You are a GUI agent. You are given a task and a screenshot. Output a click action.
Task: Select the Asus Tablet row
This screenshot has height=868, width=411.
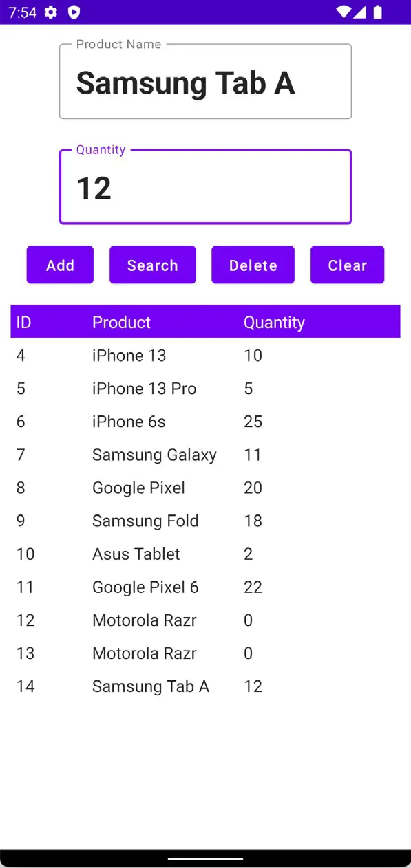click(x=205, y=554)
